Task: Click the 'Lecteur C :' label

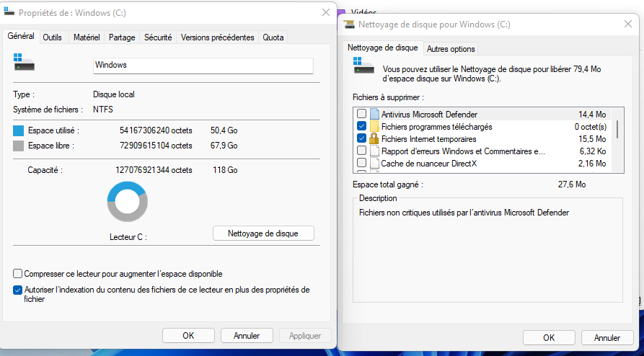Action: pos(128,237)
